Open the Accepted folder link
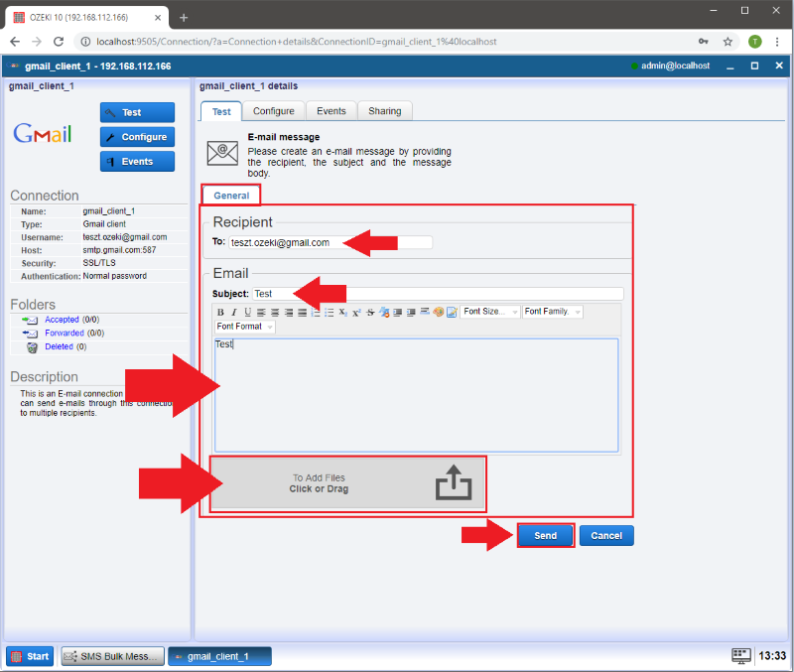 pyautogui.click(x=62, y=320)
